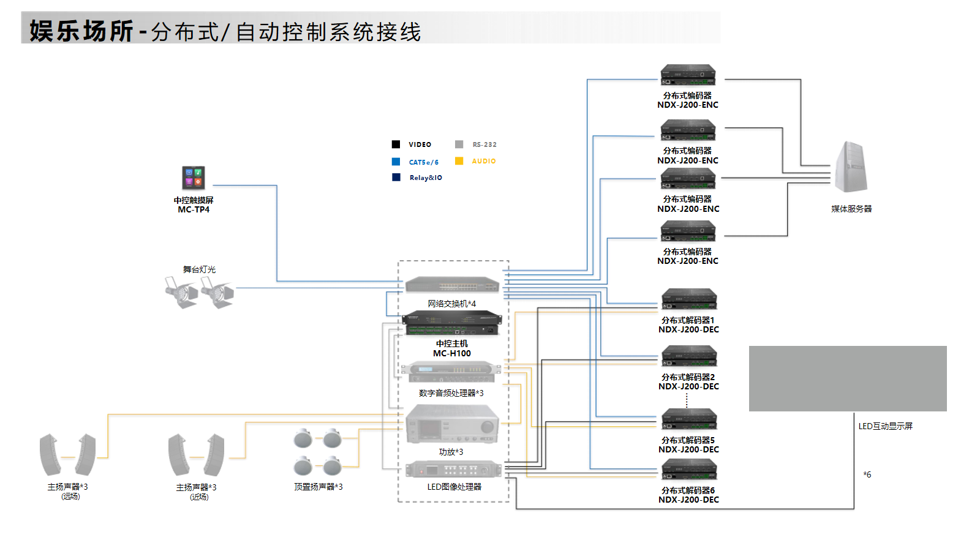Click the VIDEO legend label
Viewport: 980px width, 551px height.
pos(420,144)
